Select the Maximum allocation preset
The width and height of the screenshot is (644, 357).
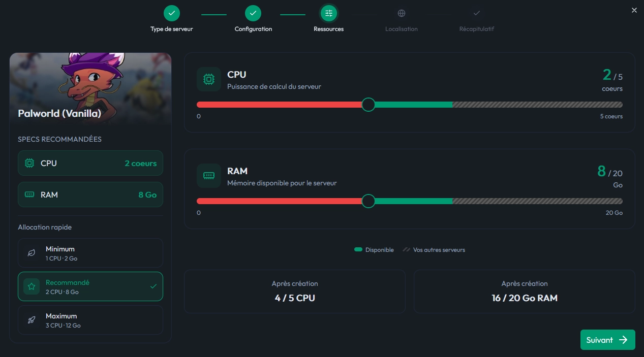click(90, 320)
